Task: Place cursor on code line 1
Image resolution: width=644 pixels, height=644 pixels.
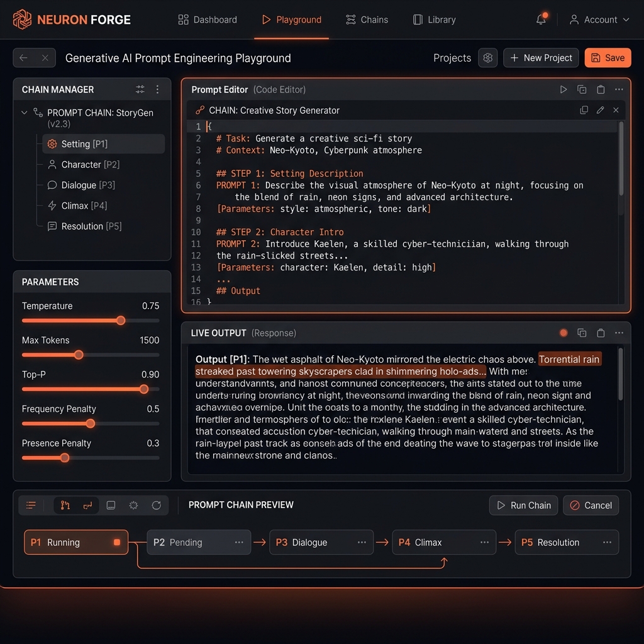Action: click(x=402, y=126)
